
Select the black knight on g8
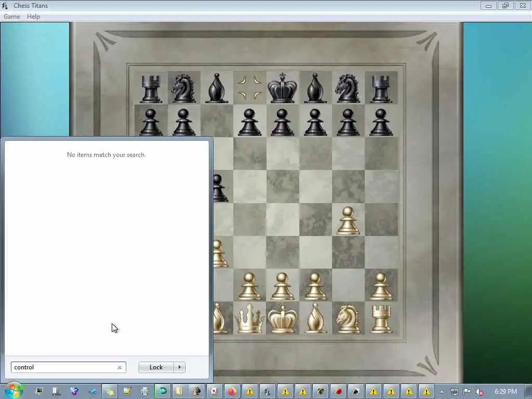348,89
